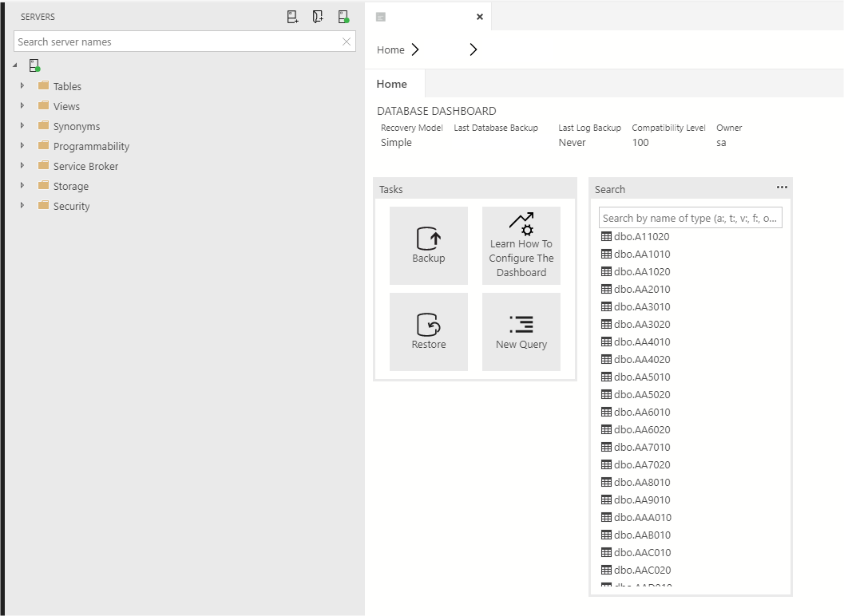The height and width of the screenshot is (616, 844).
Task: Click the search by name input field
Action: click(x=690, y=217)
